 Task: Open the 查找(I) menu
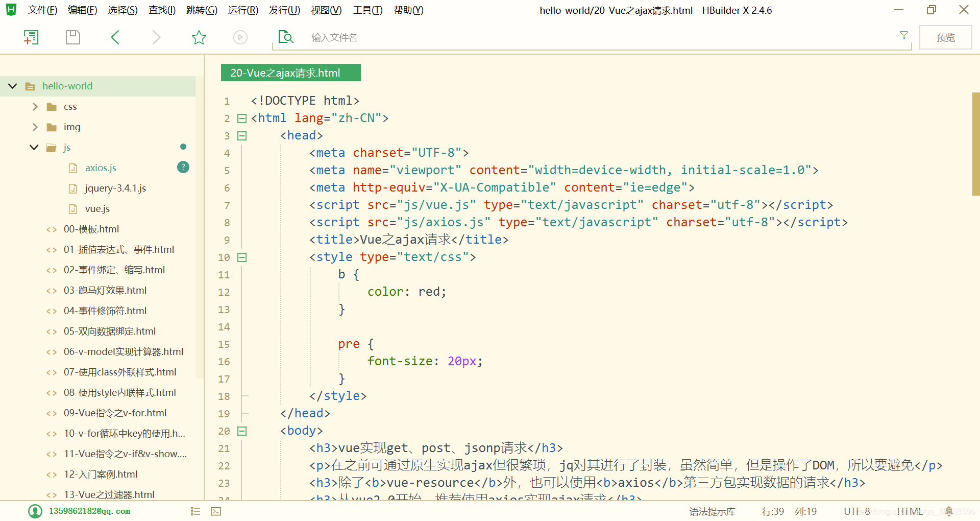point(162,10)
